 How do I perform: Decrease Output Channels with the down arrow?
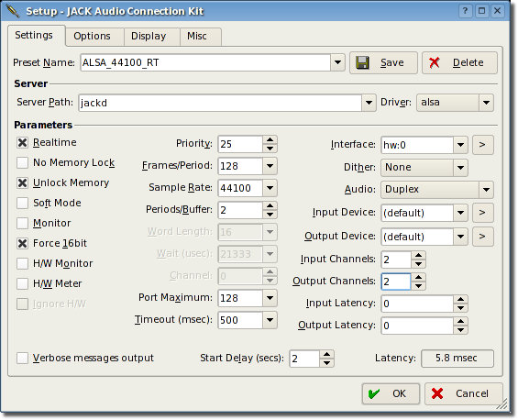[419, 286]
